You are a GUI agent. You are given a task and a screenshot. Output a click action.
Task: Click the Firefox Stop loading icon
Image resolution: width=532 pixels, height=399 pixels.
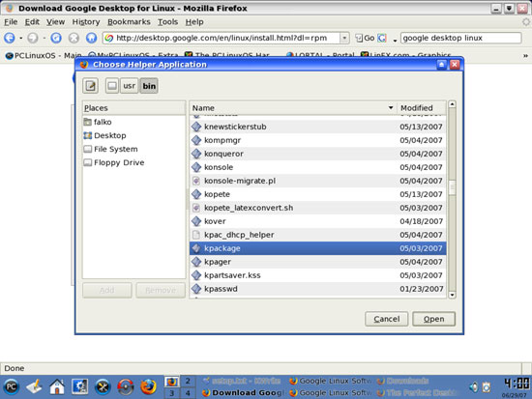click(x=74, y=38)
